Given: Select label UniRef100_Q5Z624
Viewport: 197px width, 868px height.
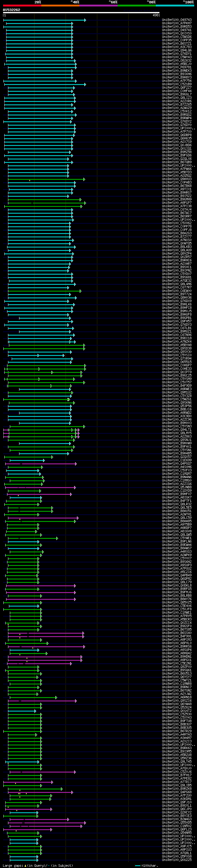Looking at the screenshot, I should 177,708.
